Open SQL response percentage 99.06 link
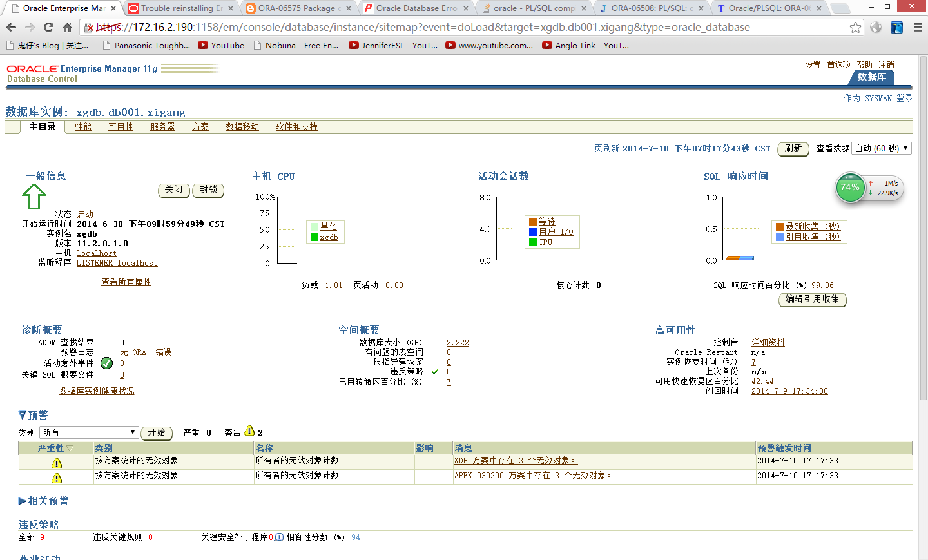Image resolution: width=928 pixels, height=560 pixels. pyautogui.click(x=822, y=285)
